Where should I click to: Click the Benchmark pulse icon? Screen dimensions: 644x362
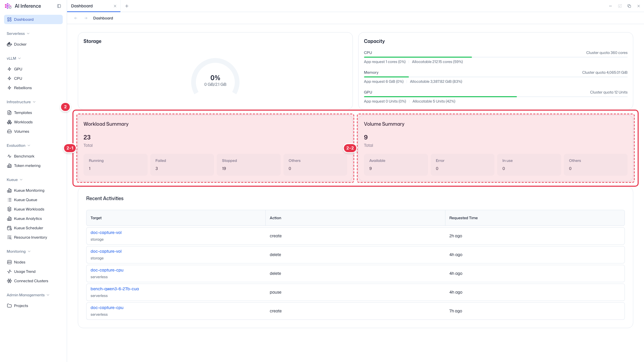pos(9,156)
